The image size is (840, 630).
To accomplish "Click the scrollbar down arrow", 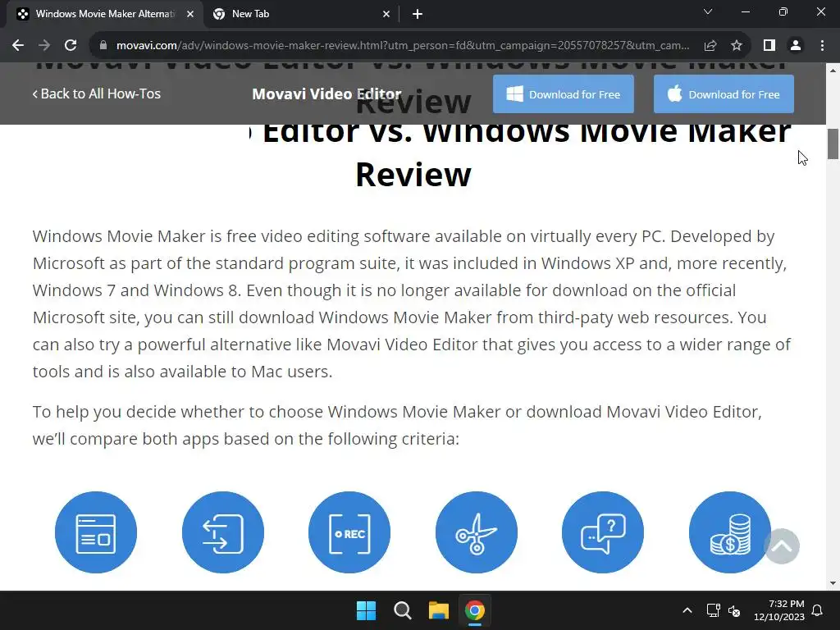I will (x=833, y=583).
